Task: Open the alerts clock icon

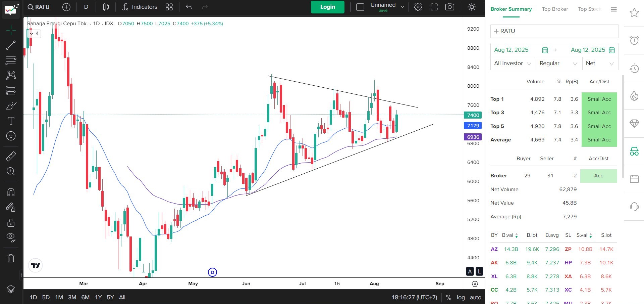Action: (x=634, y=41)
